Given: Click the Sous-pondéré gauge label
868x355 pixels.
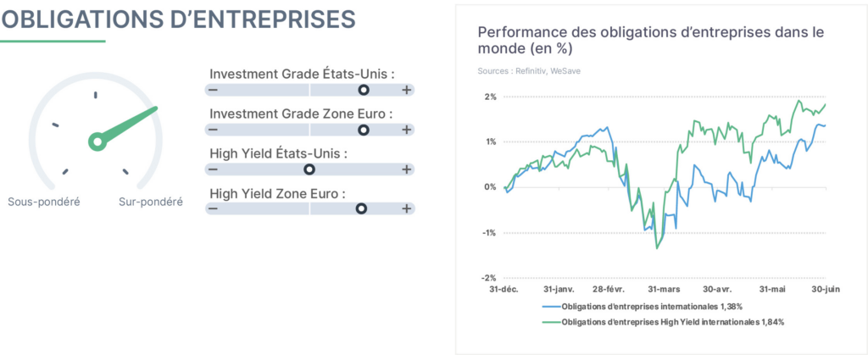Looking at the screenshot, I should [x=44, y=202].
